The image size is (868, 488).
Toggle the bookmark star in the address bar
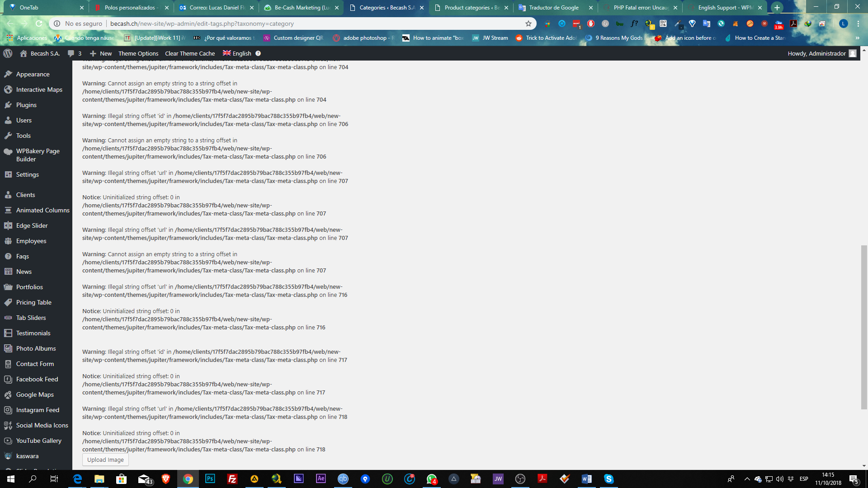click(528, 23)
